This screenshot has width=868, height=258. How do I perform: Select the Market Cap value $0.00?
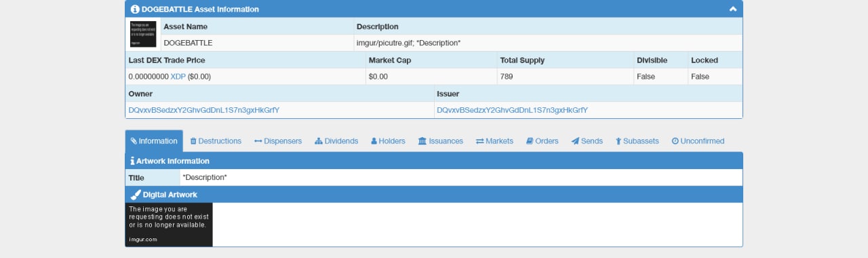[378, 77]
